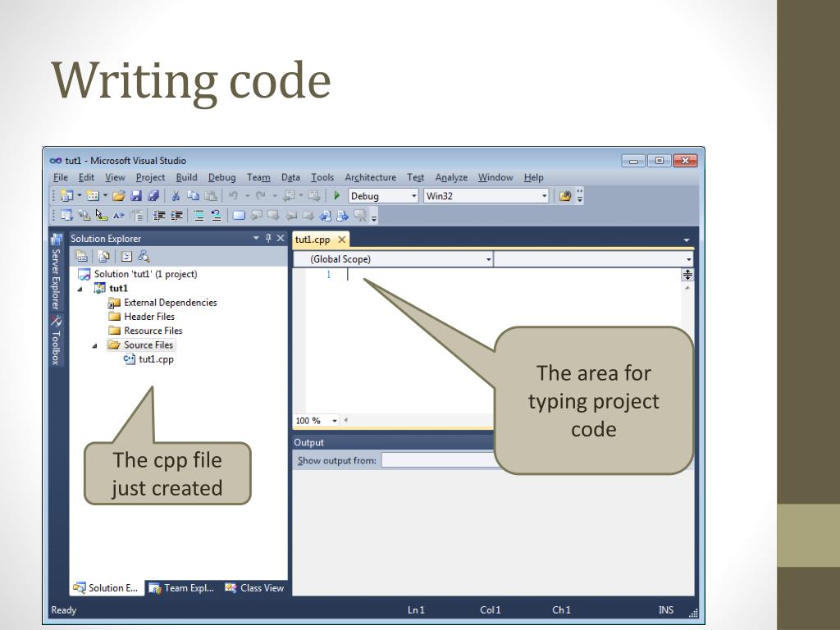Click the Solution Explorer Properties icon
This screenshot has height=630, width=840.
[x=81, y=257]
